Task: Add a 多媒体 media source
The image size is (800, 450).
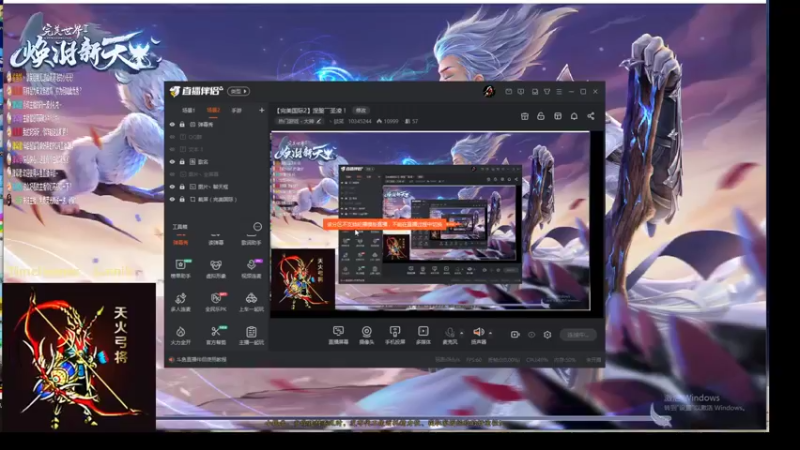Action: point(423,335)
